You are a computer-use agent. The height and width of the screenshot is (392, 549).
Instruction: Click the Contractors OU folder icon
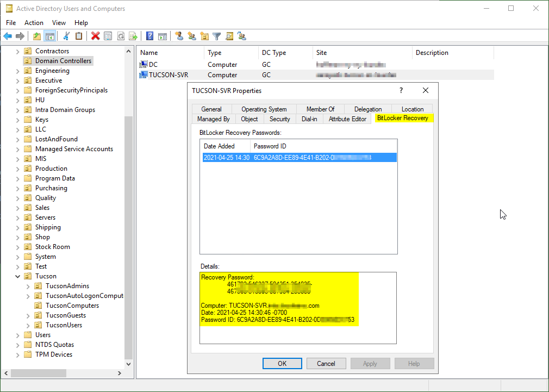click(x=28, y=51)
